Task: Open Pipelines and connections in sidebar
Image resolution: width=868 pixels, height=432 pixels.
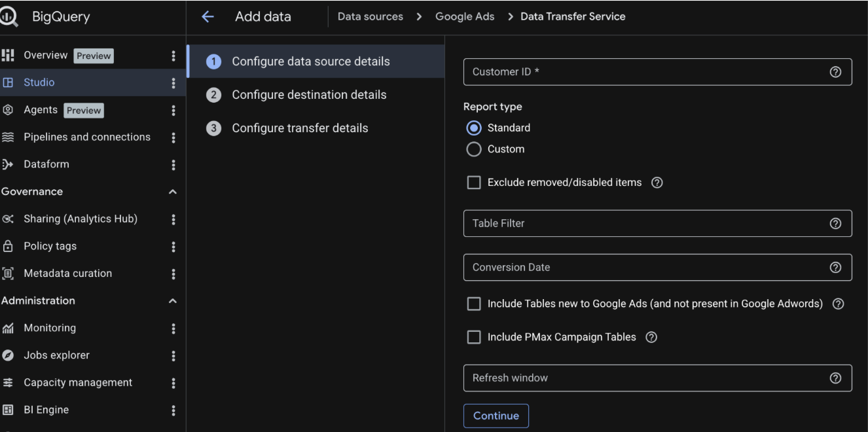Action: (87, 137)
